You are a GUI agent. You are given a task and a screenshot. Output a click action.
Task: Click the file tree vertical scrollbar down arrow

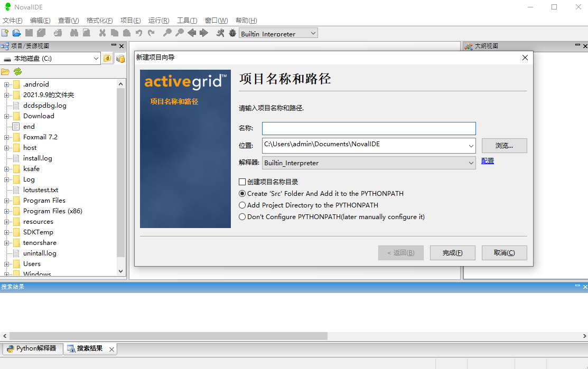(x=121, y=271)
